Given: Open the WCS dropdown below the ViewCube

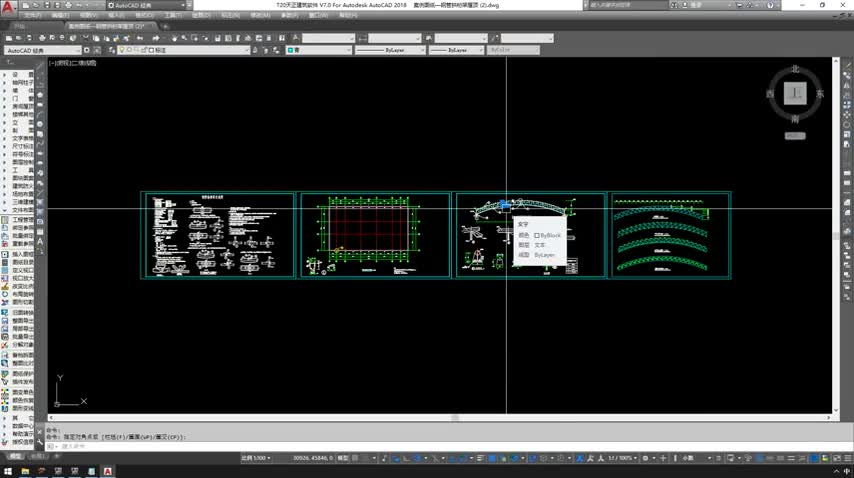Looking at the screenshot, I should pyautogui.click(x=795, y=136).
